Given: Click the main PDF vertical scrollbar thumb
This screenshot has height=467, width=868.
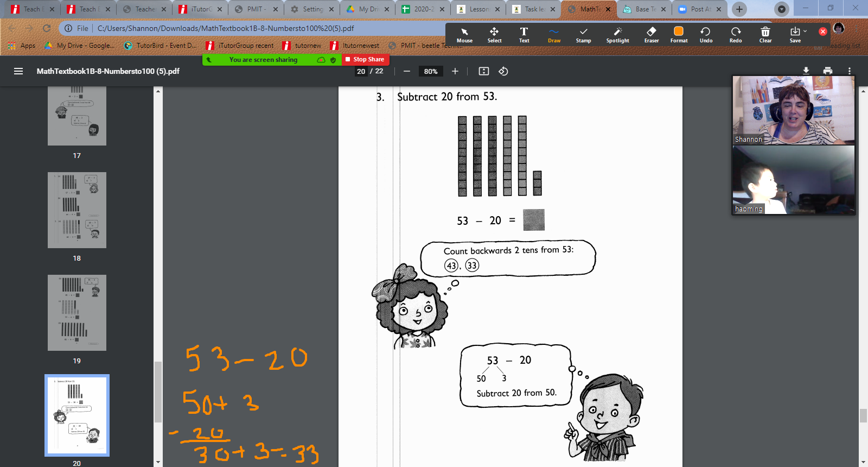Looking at the screenshot, I should 863,415.
